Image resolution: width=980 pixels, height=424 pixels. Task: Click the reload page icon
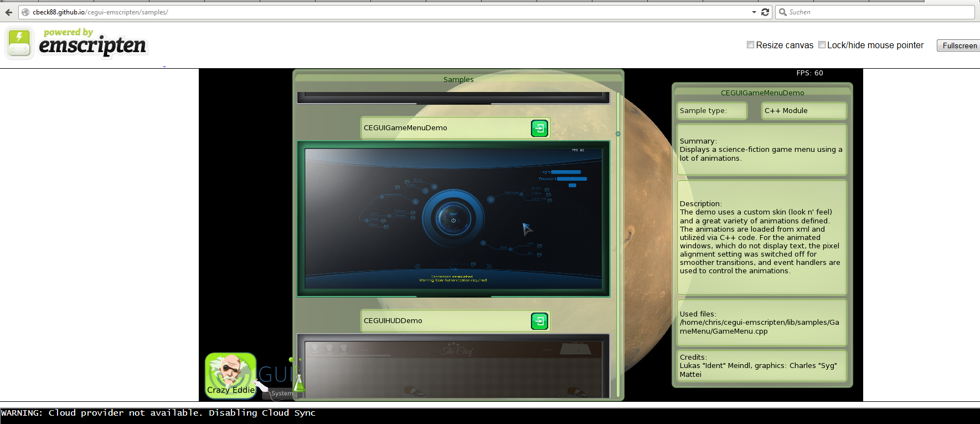(x=765, y=12)
